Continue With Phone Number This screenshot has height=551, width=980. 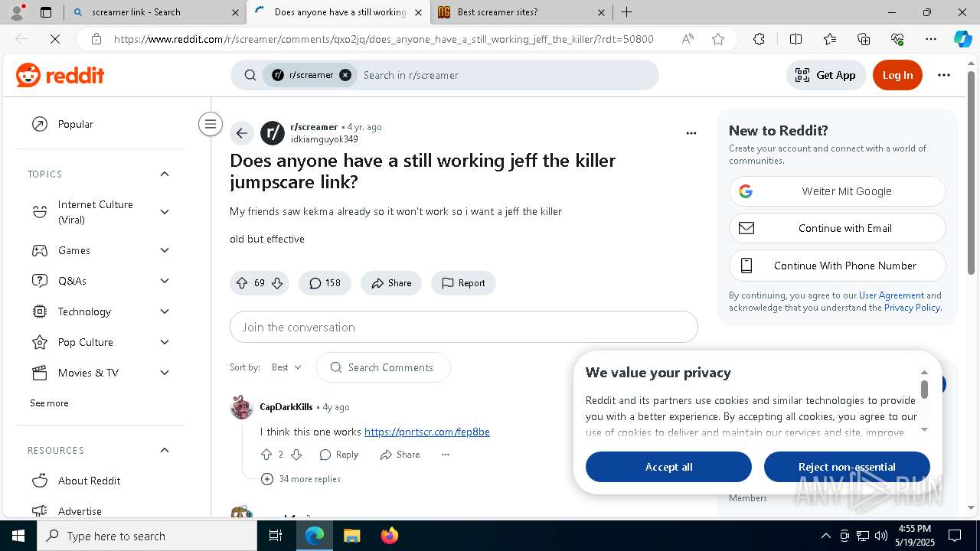(x=838, y=266)
